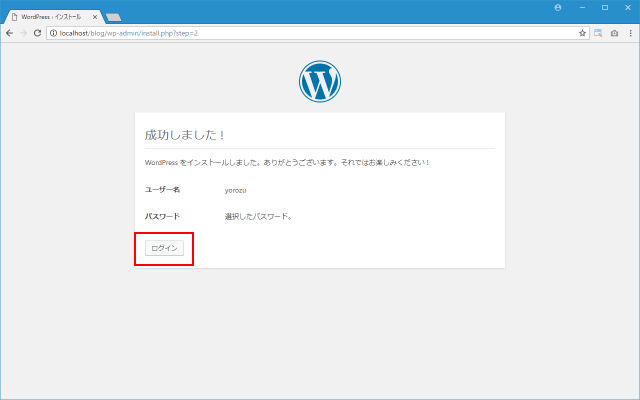The width and height of the screenshot is (640, 400).
Task: Click the screen capture extension icon
Action: point(598,33)
